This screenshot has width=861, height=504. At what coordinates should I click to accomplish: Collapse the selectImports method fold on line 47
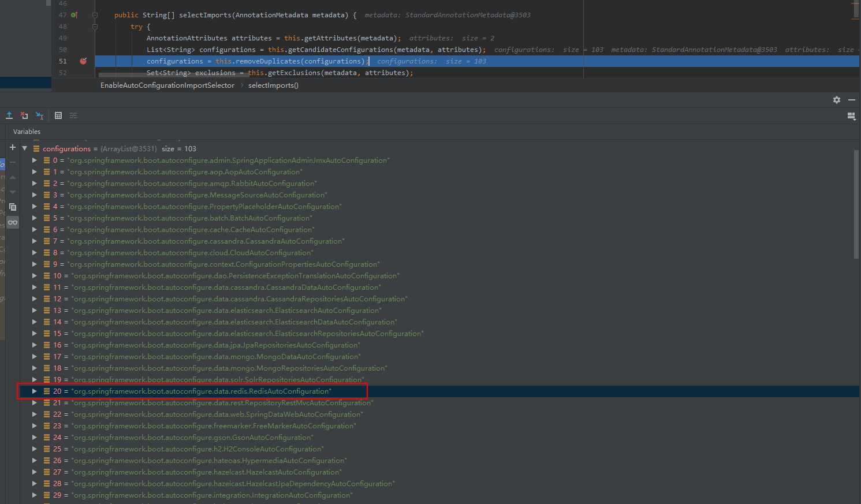(95, 15)
